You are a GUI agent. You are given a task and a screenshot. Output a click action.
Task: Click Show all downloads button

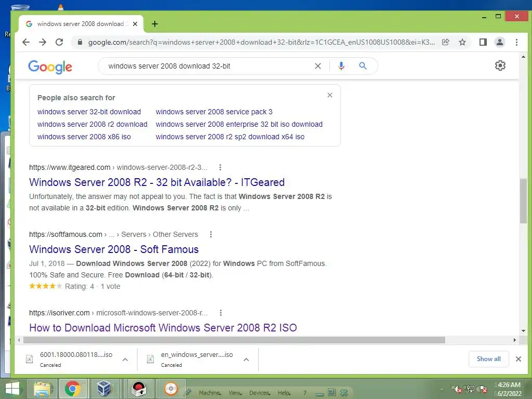pos(488,359)
